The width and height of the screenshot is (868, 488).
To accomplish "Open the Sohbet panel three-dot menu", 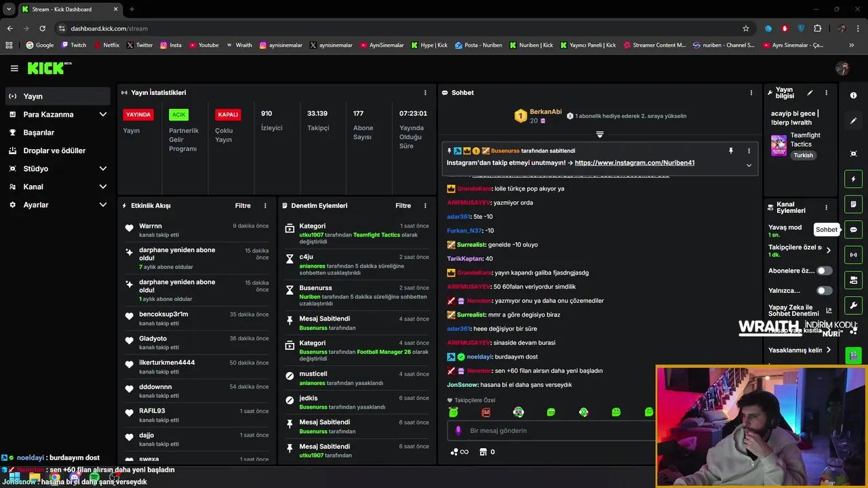I will (x=751, y=93).
